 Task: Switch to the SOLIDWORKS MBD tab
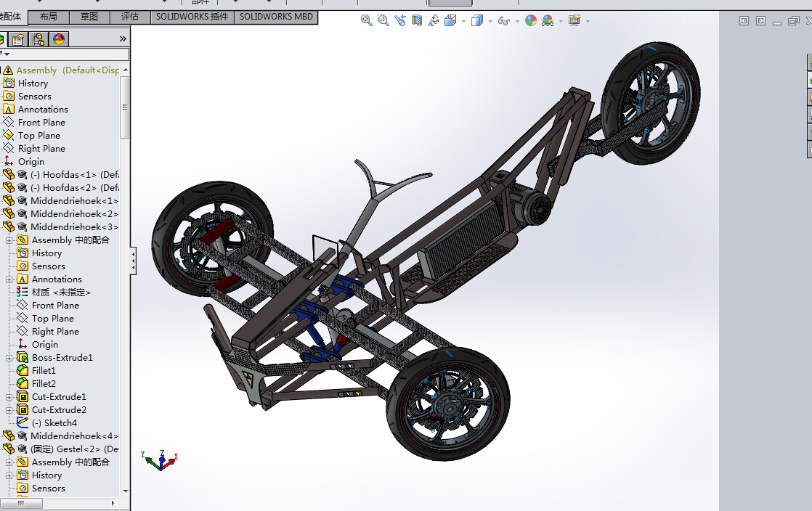276,17
